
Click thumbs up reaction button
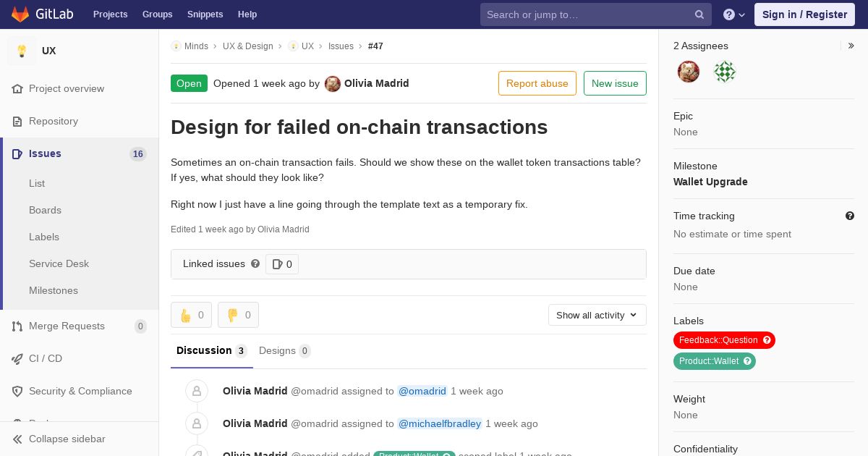click(x=191, y=315)
